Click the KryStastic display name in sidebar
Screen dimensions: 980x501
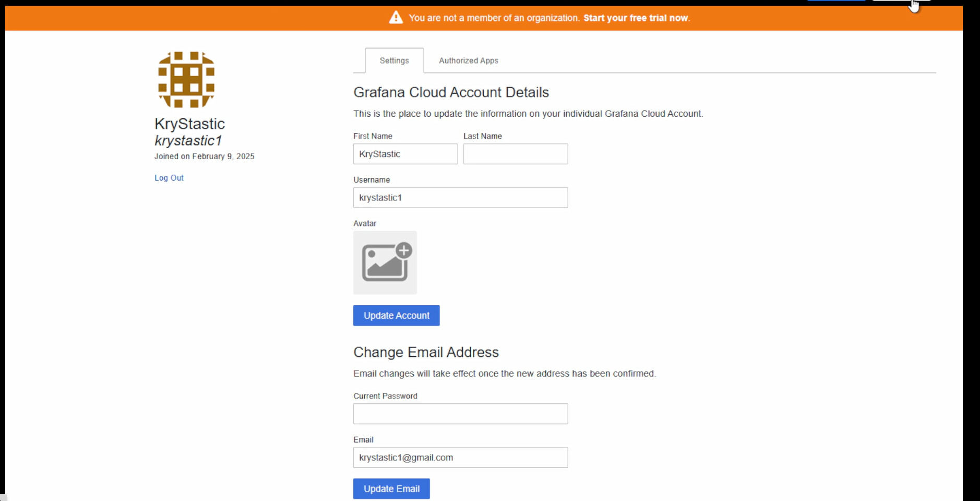click(x=189, y=124)
